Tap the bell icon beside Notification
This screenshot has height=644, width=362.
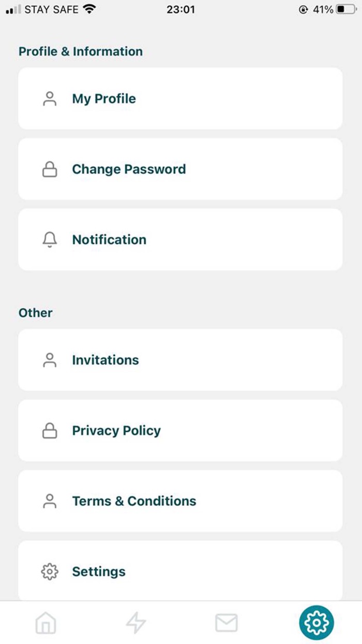50,239
